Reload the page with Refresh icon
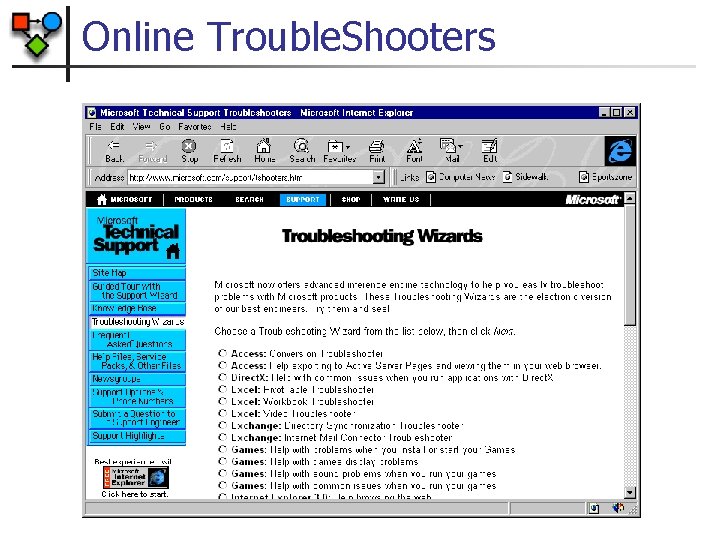 point(227,152)
